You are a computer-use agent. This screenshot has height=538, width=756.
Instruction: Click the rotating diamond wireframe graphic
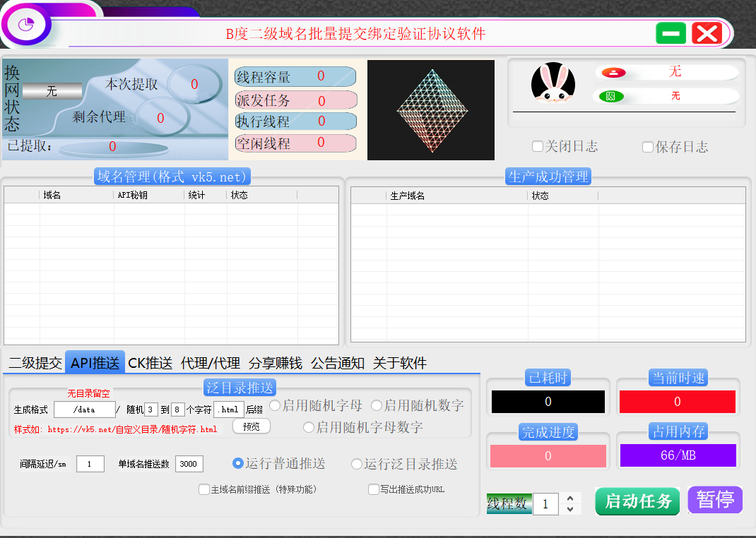click(423, 111)
